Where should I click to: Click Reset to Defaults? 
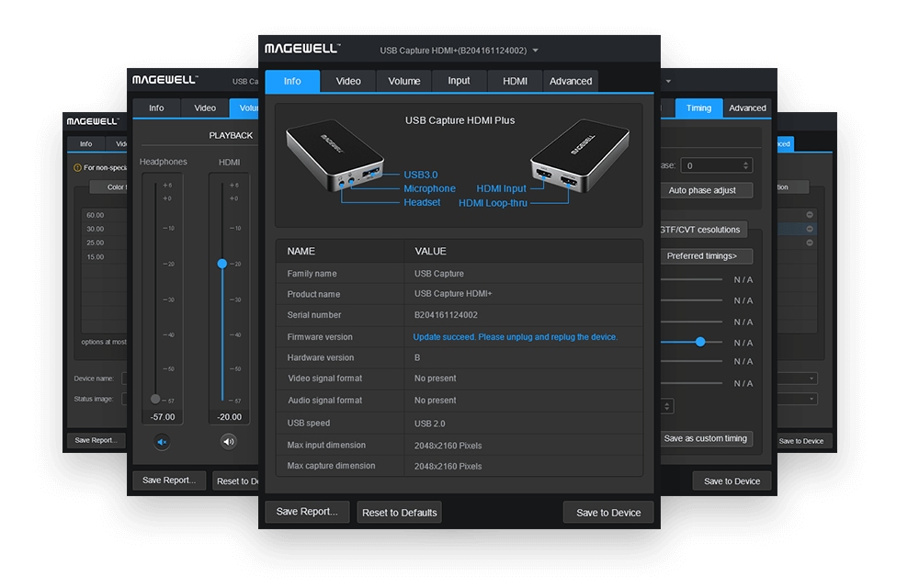(399, 512)
